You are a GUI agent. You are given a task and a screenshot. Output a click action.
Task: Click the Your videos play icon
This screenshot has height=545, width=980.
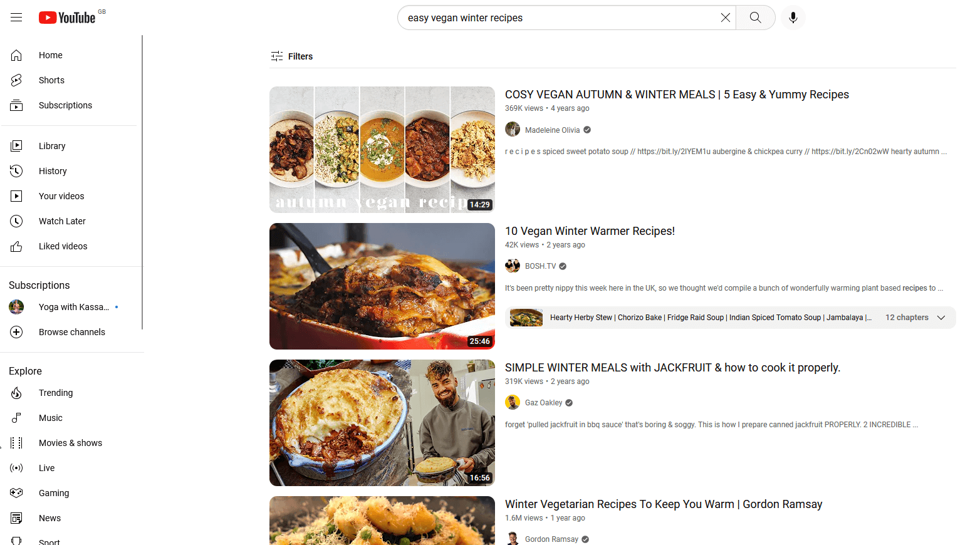pos(16,196)
